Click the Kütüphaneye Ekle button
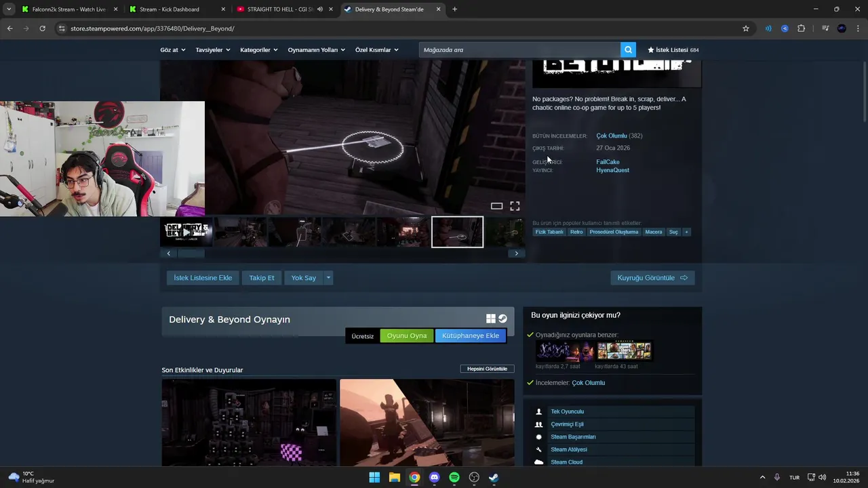 click(x=471, y=335)
